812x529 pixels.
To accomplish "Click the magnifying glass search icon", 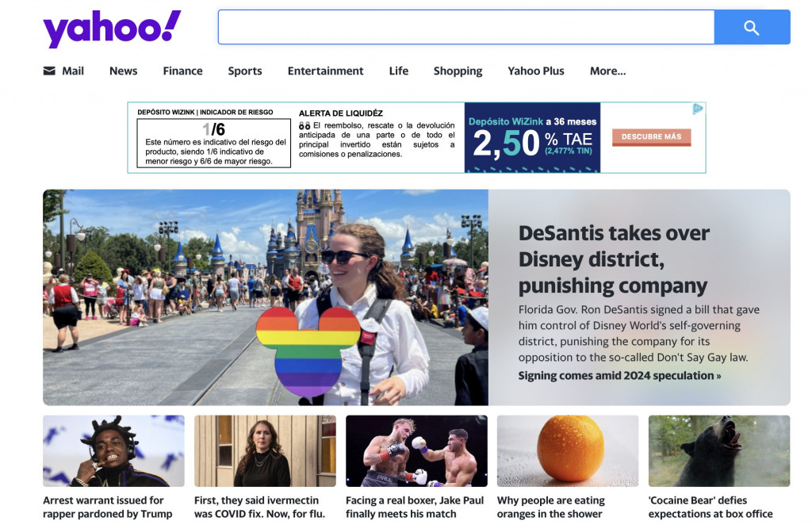I will coord(751,26).
